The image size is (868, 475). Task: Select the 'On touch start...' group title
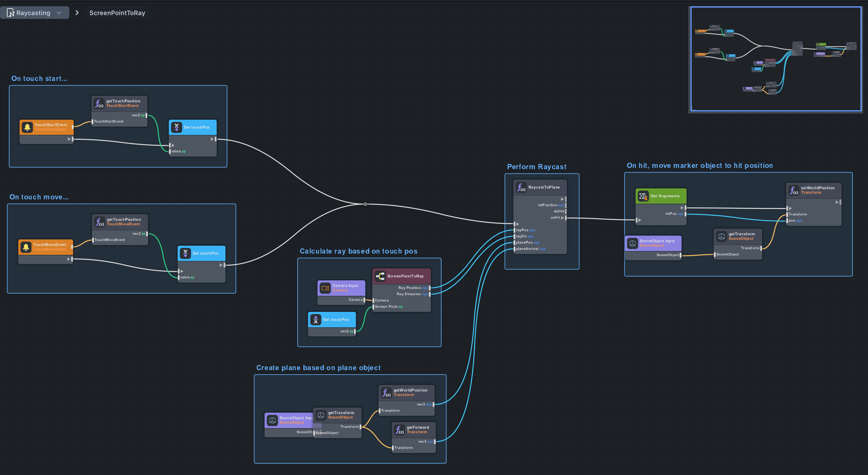pyautogui.click(x=39, y=78)
